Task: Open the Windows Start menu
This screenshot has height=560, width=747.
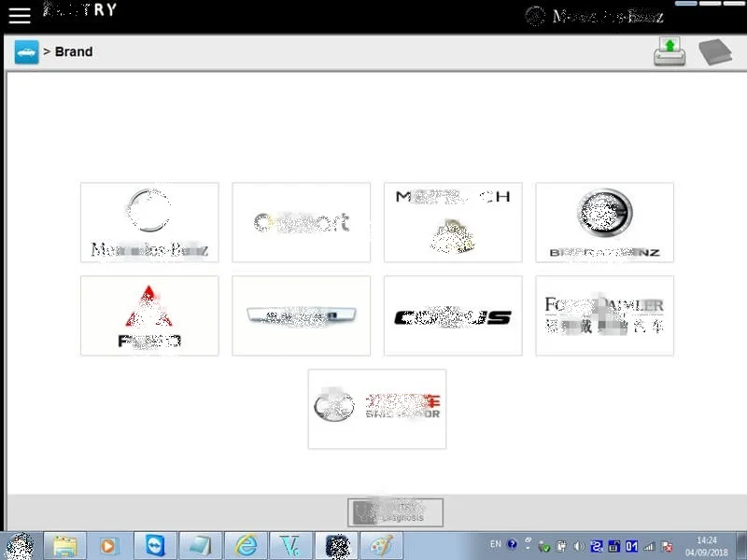Action: point(20,546)
